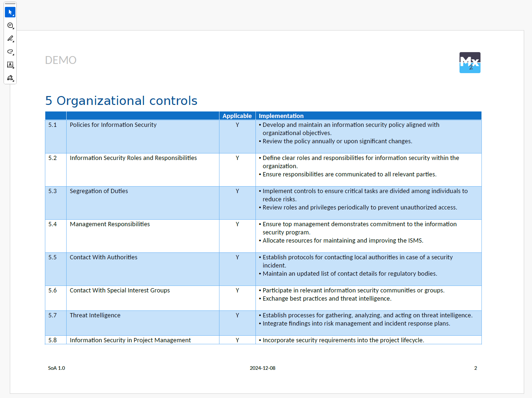Viewport: 532px width, 398px height.
Task: Click 'Define clear roles and responsibilities' bullet
Action: [x=359, y=162]
